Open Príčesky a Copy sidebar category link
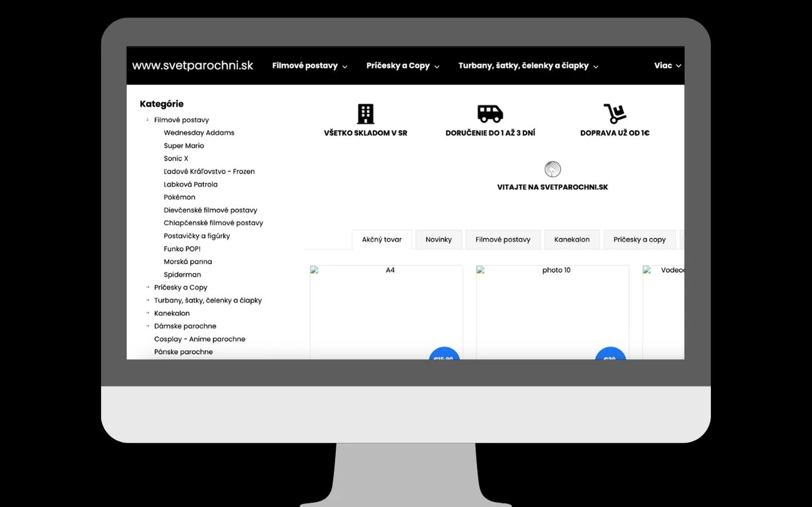 (181, 287)
